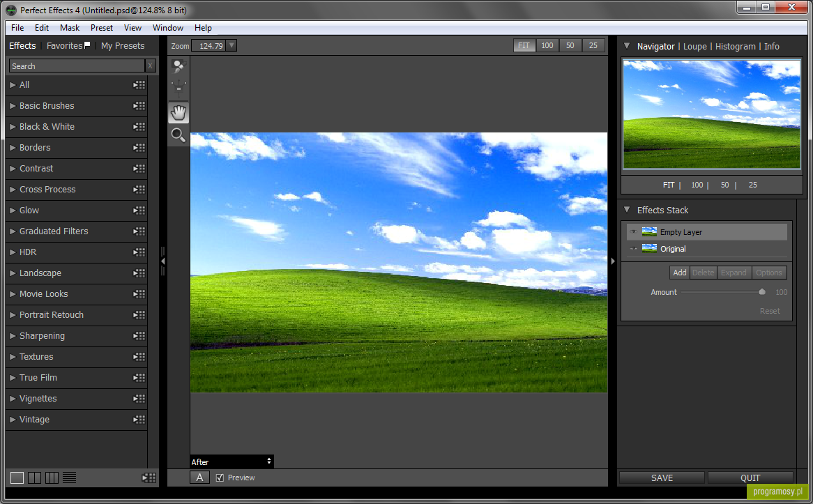Open grid view for All category

tap(139, 85)
